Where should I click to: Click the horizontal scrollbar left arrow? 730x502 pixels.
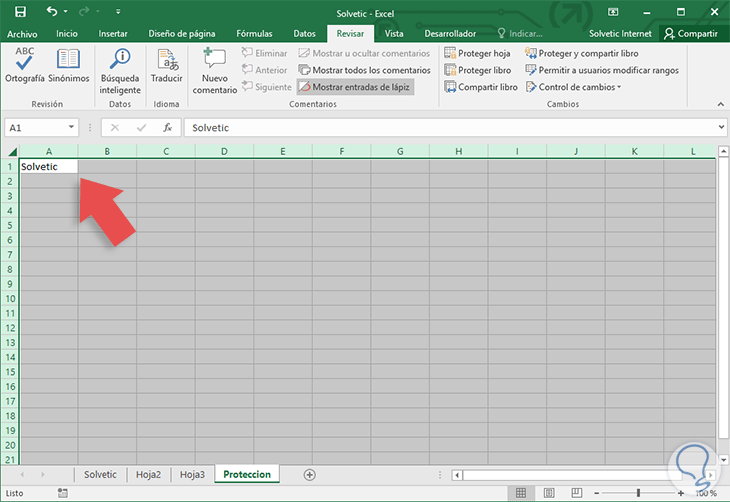click(x=457, y=475)
